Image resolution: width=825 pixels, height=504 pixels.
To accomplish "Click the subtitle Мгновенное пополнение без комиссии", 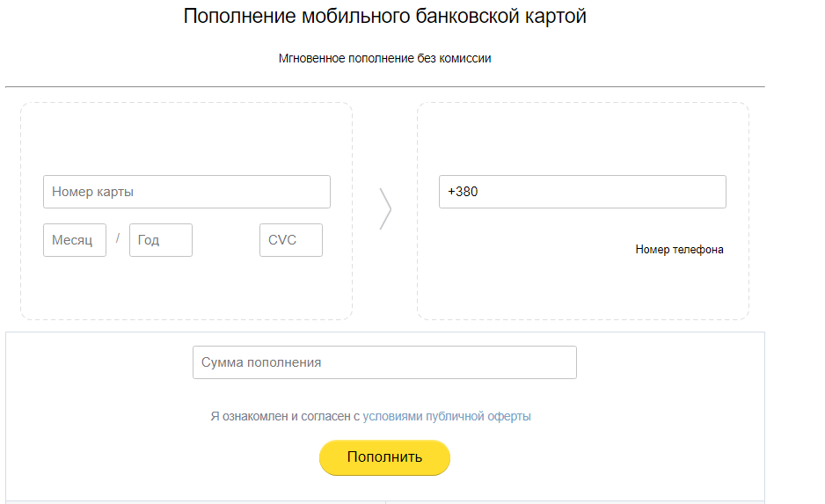I will click(384, 58).
